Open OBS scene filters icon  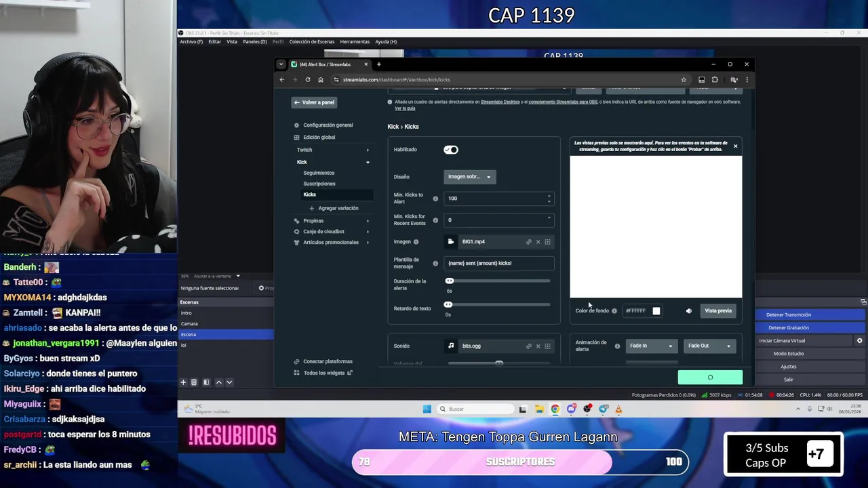point(206,382)
